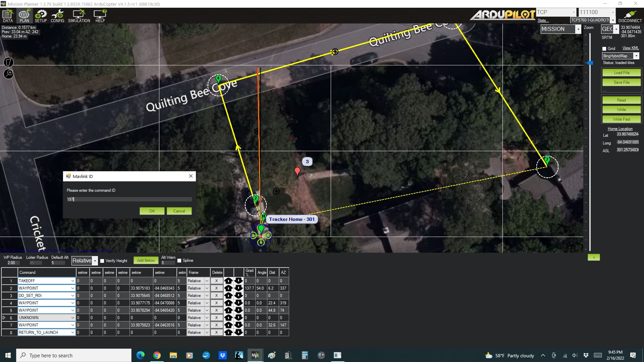Click the upload arrow icon for row 2
This screenshot has height=362, width=644.
[228, 288]
